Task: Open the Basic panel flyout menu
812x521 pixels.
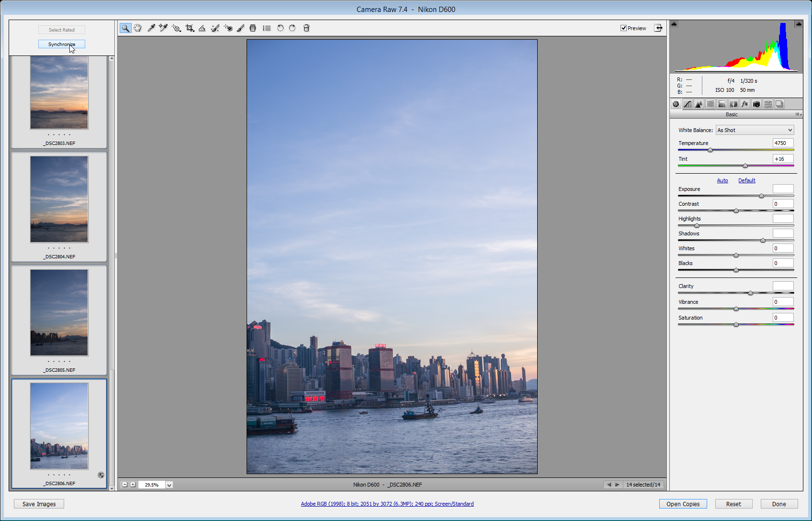Action: 798,114
